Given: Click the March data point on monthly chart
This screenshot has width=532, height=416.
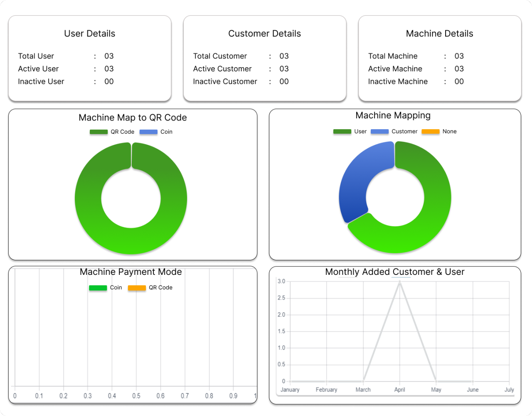Looking at the screenshot, I should pyautogui.click(x=363, y=381).
